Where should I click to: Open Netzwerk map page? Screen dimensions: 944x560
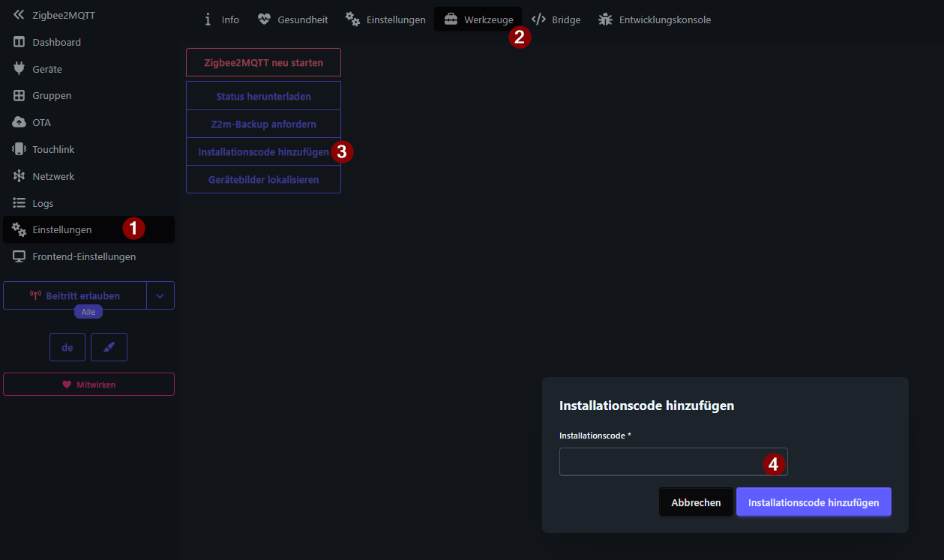(53, 176)
